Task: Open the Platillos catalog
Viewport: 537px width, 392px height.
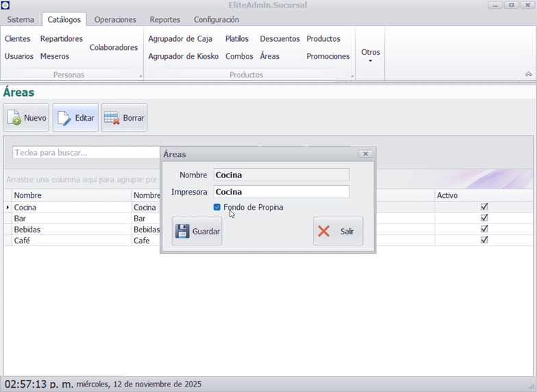Action: coord(237,38)
